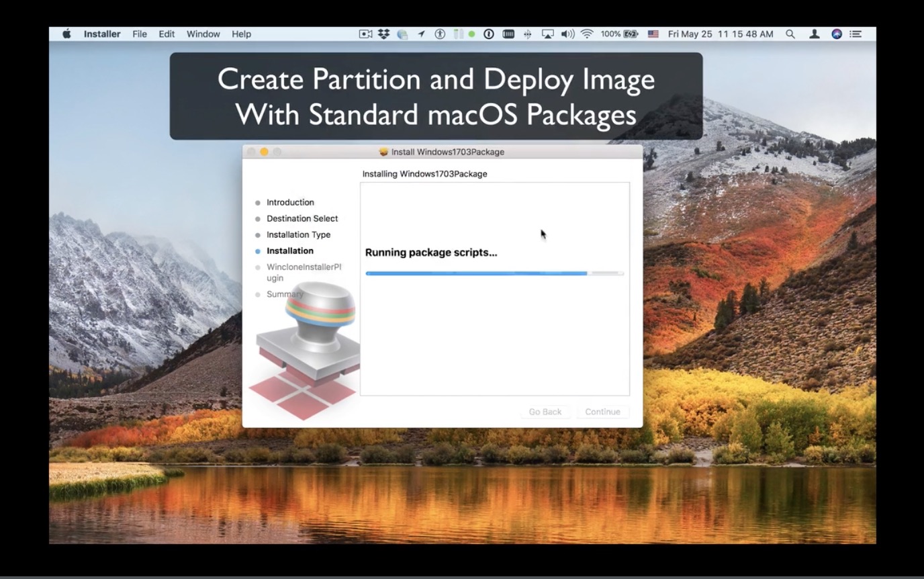Activate Siri from the menu bar
Viewport: 924px width, 579px height.
coord(837,34)
